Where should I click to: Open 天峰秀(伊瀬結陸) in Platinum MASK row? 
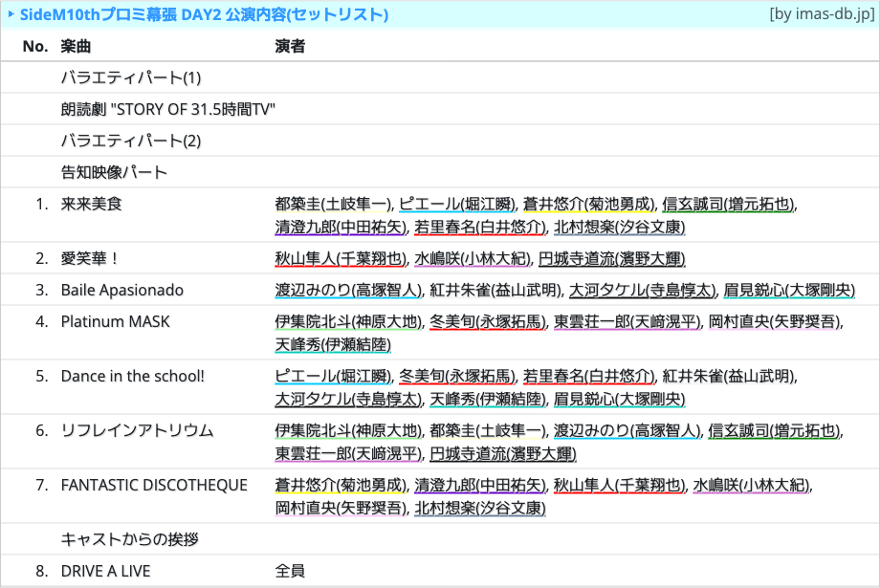(334, 344)
